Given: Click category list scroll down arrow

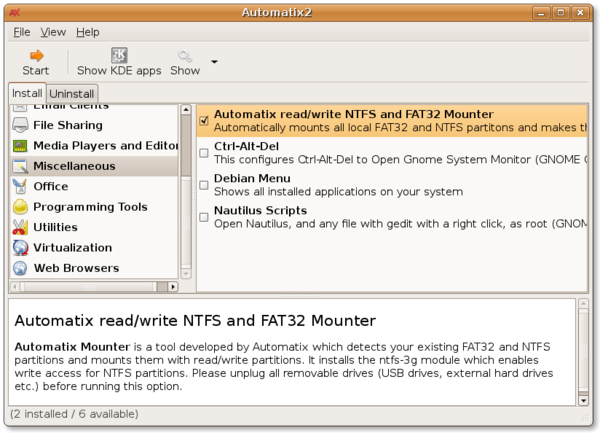Looking at the screenshot, I should (x=186, y=274).
